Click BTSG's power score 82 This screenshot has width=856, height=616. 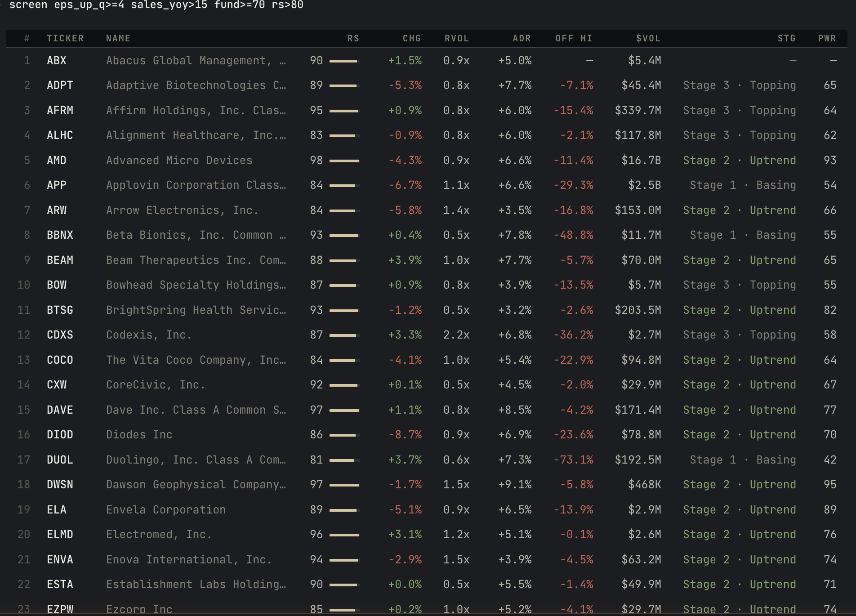[x=830, y=310]
